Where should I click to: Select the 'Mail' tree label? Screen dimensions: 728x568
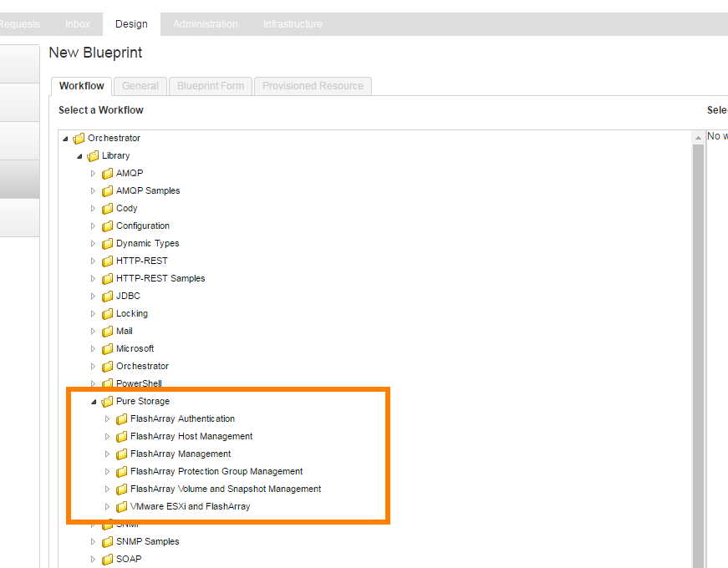[x=125, y=332]
